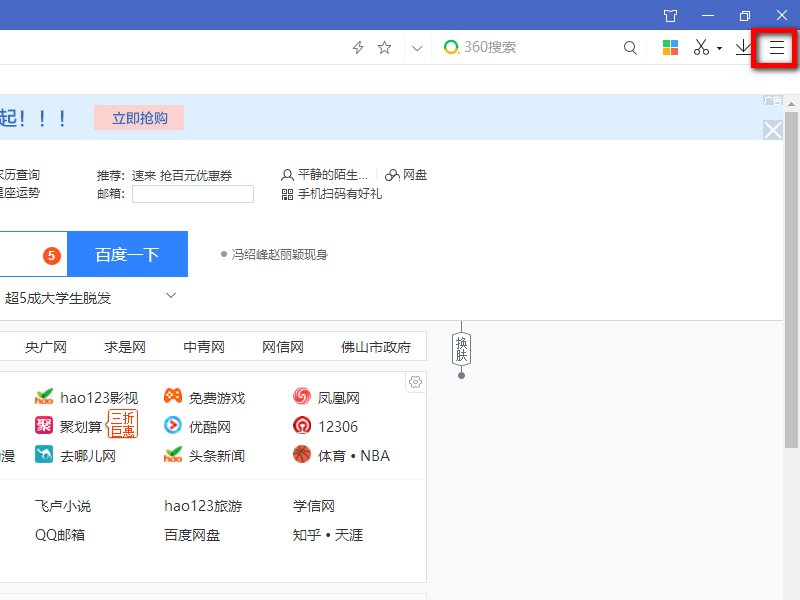Click the 聚划算 shopping icon

pos(44,425)
